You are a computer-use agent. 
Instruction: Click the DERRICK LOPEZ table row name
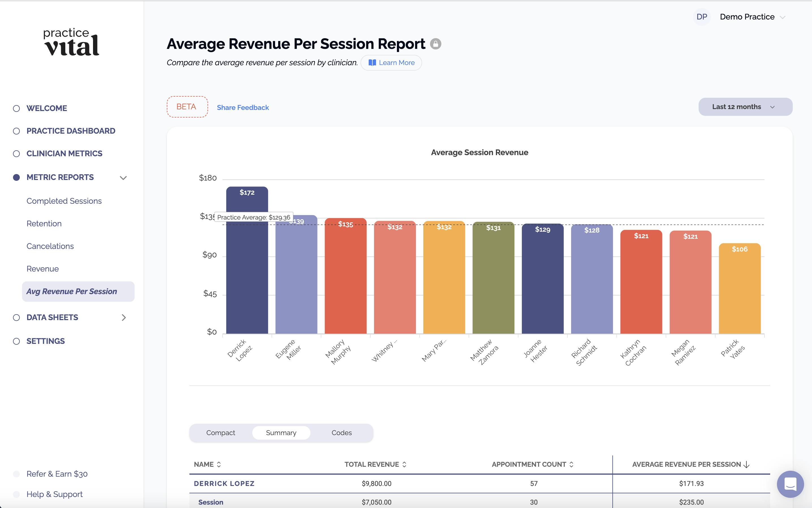point(224,483)
